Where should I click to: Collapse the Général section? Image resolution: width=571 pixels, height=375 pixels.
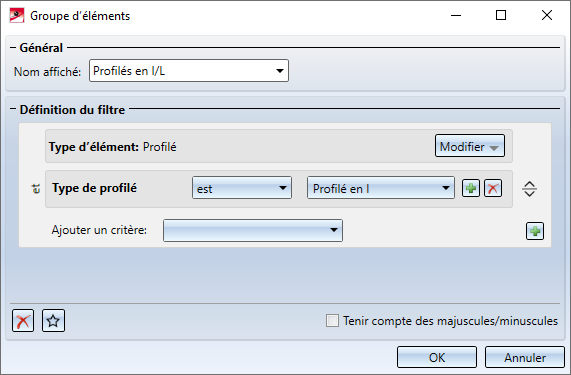(x=13, y=48)
